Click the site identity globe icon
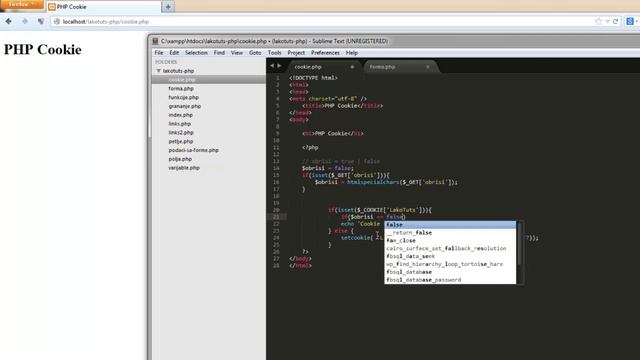This screenshot has width=640, height=360. click(57, 22)
